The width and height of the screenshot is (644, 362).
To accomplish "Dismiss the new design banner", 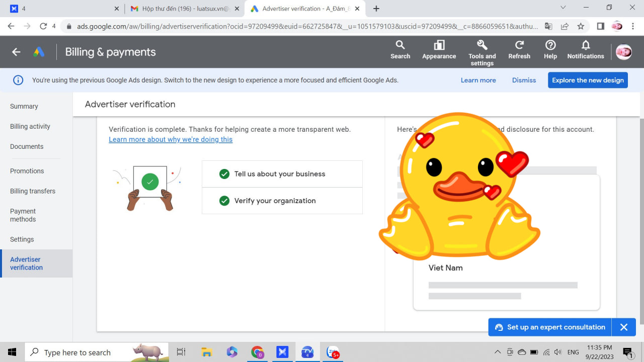I will click(524, 80).
